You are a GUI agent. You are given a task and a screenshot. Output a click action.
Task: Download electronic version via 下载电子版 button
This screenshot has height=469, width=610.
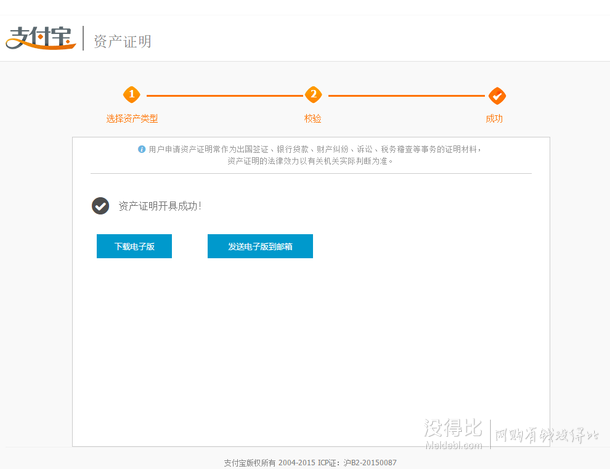(134, 246)
